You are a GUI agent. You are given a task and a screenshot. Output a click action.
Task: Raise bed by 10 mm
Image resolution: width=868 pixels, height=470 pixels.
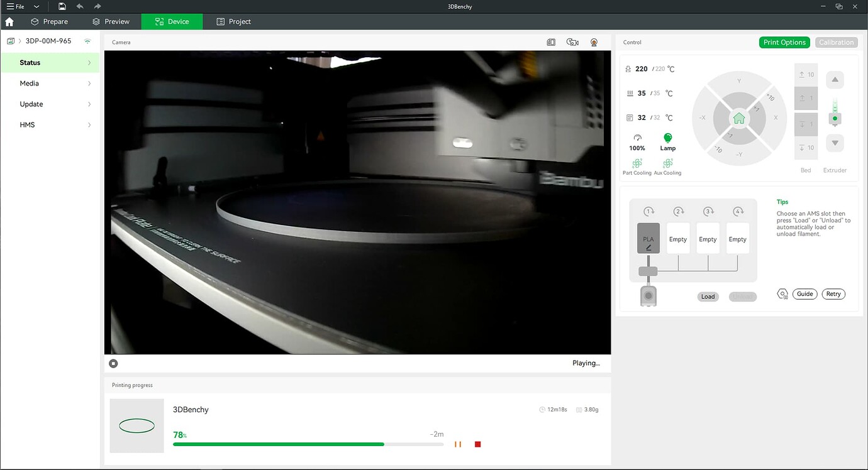click(x=806, y=74)
